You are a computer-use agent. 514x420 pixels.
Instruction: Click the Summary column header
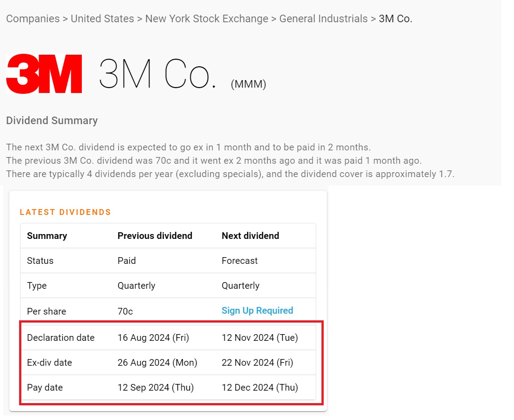[47, 236]
